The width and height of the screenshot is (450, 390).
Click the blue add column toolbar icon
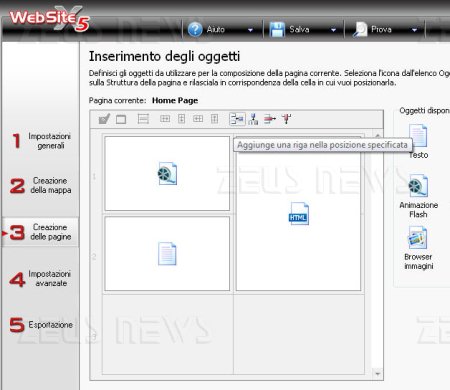(x=253, y=119)
